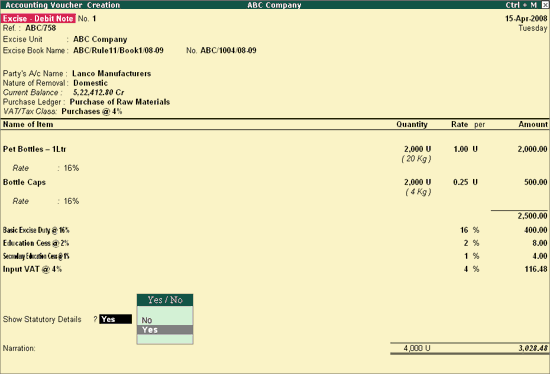Click the Amount column header
550x374 pixels.
533,124
